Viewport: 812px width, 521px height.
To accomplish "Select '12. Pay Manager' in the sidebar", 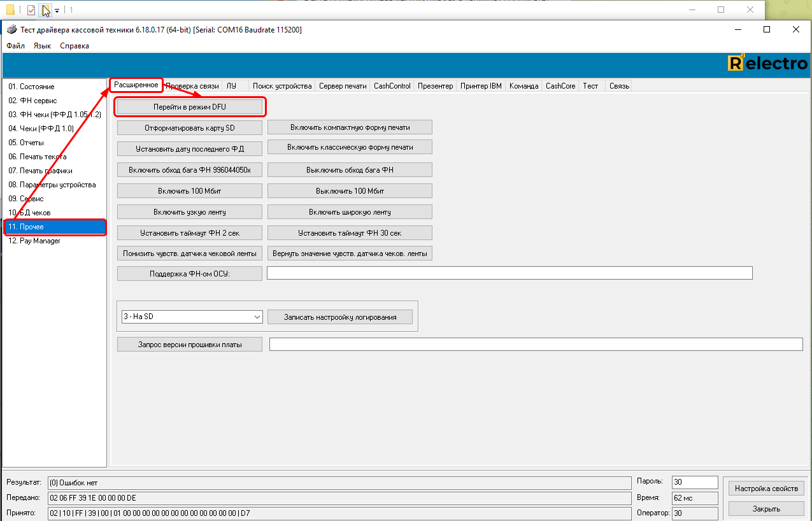I will [34, 241].
